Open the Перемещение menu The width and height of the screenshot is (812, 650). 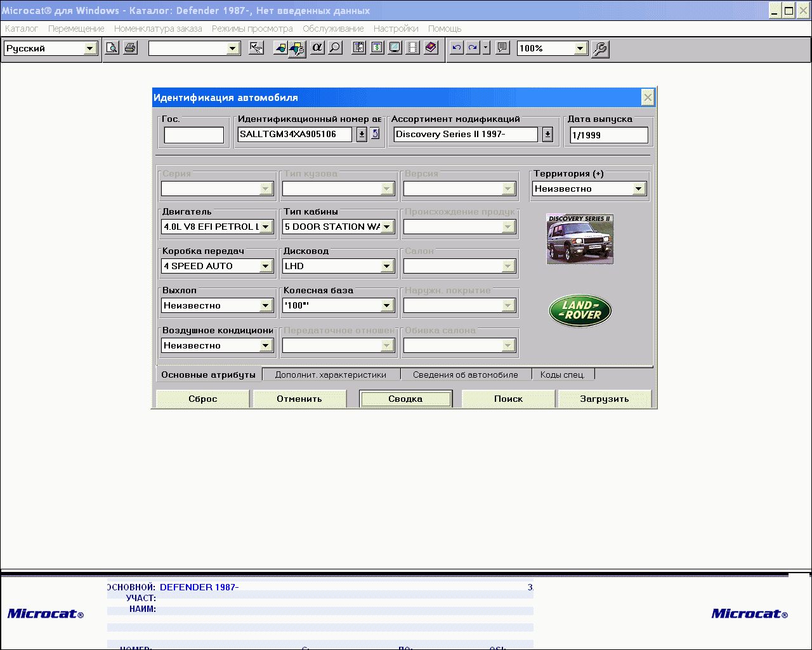[76, 29]
